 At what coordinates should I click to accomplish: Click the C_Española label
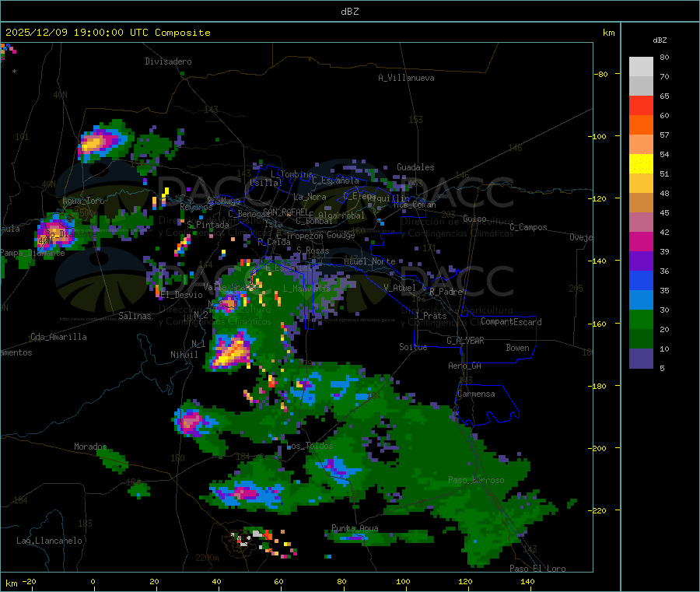pos(336,180)
